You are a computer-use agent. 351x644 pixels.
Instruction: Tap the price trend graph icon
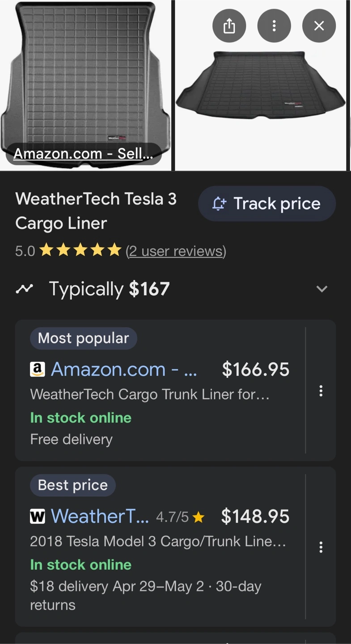[25, 289]
